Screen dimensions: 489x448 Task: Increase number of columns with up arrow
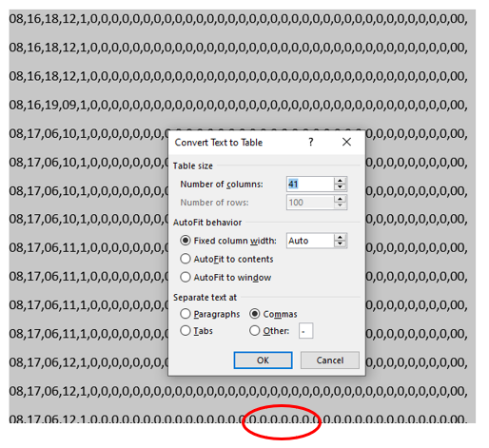[x=341, y=181]
